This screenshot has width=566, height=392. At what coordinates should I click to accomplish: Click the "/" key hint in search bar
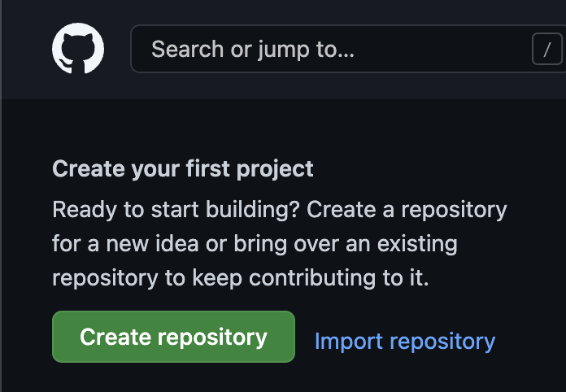pyautogui.click(x=547, y=50)
